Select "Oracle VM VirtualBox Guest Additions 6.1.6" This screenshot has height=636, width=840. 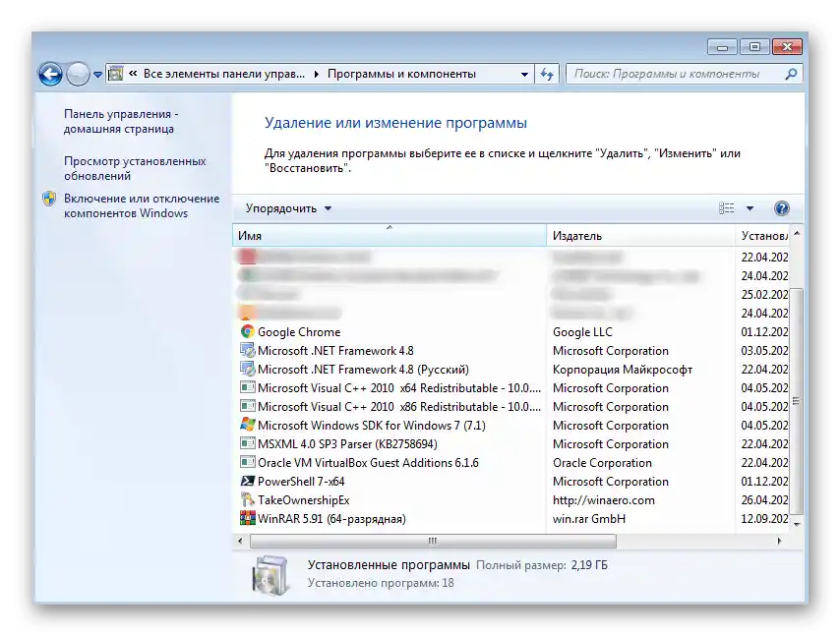click(510, 463)
